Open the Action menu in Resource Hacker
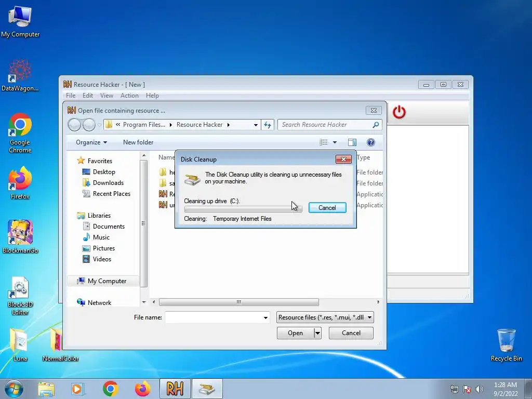532x399 pixels. pyautogui.click(x=129, y=96)
